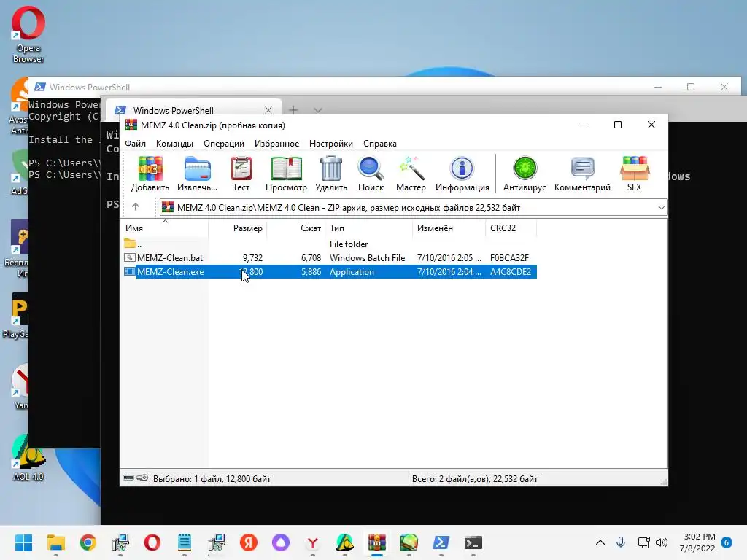Open Opera from the taskbar
This screenshot has width=747, height=560.
[x=152, y=542]
